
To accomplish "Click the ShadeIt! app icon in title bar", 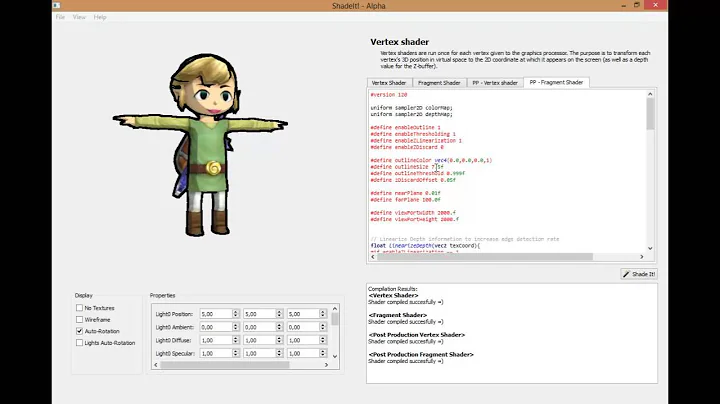I will coord(56,6).
